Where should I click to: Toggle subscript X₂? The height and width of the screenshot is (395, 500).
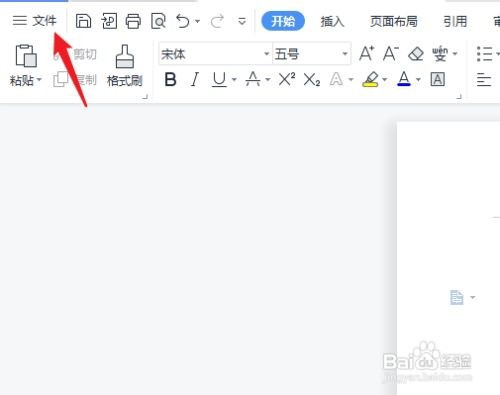tap(312, 80)
